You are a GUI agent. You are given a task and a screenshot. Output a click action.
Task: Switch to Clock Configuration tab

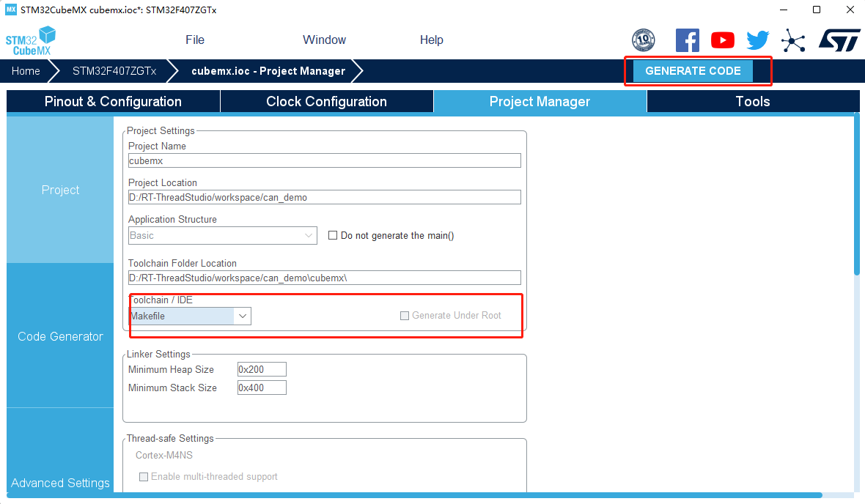pos(327,102)
